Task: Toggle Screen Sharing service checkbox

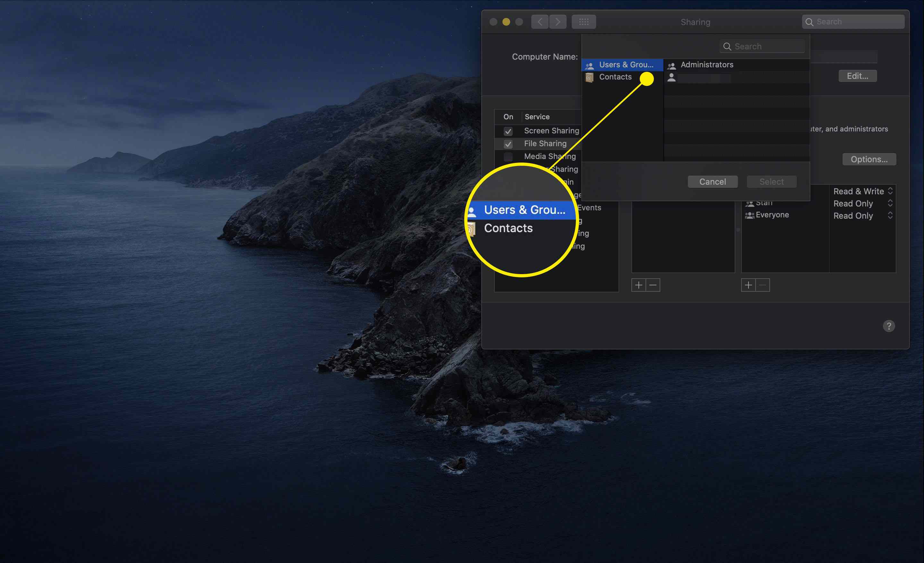Action: pyautogui.click(x=507, y=130)
